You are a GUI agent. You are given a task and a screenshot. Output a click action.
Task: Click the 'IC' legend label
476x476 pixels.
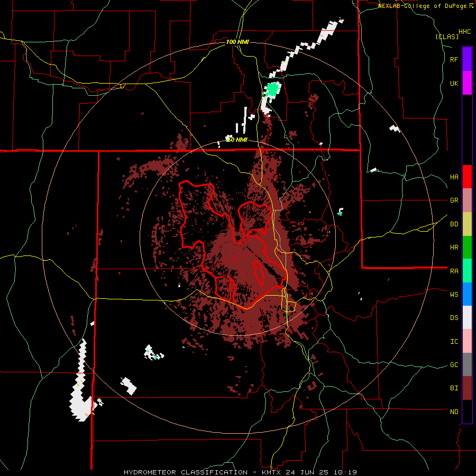(454, 342)
